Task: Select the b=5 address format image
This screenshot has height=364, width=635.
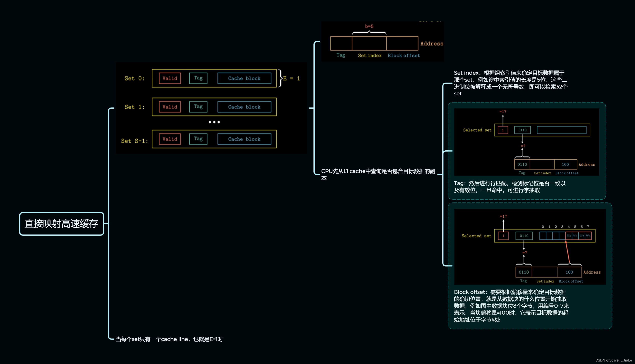Action: (382, 42)
